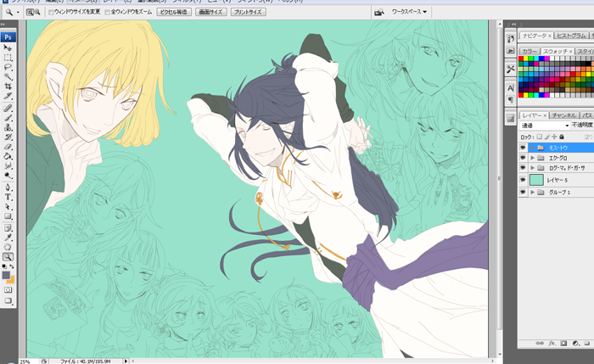This screenshot has height=364, width=594.
Task: Click the zoom-in option in options bar
Action: [30, 12]
